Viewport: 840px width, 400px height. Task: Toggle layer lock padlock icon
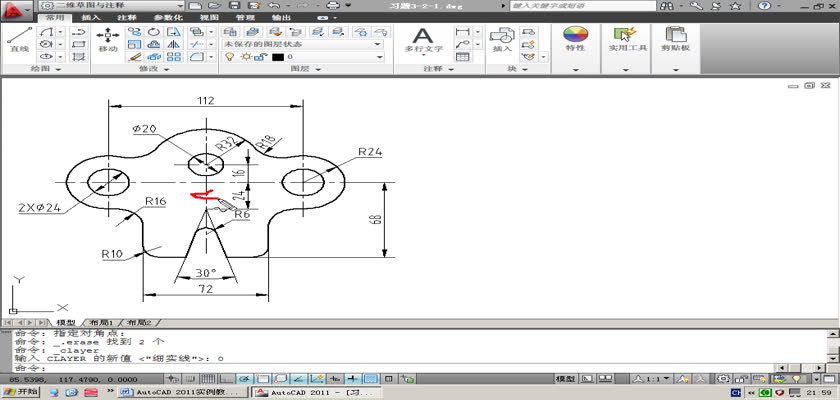pos(259,56)
